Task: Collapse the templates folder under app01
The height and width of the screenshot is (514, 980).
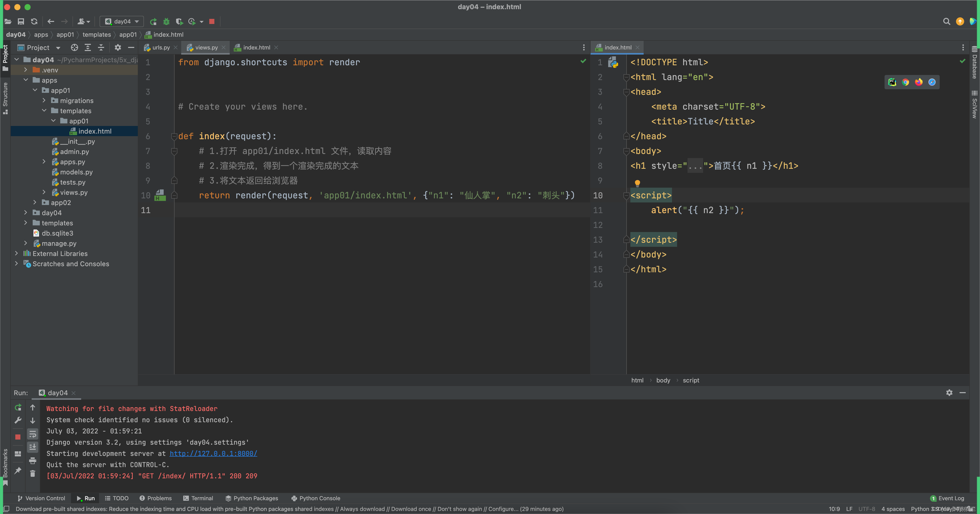Action: [44, 111]
